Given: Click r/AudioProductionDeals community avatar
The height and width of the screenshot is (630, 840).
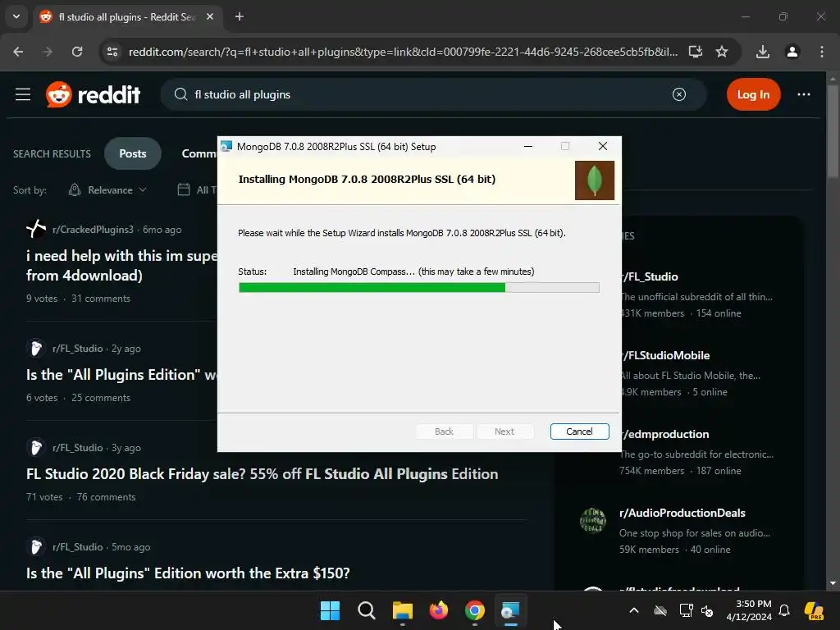Looking at the screenshot, I should 593,520.
